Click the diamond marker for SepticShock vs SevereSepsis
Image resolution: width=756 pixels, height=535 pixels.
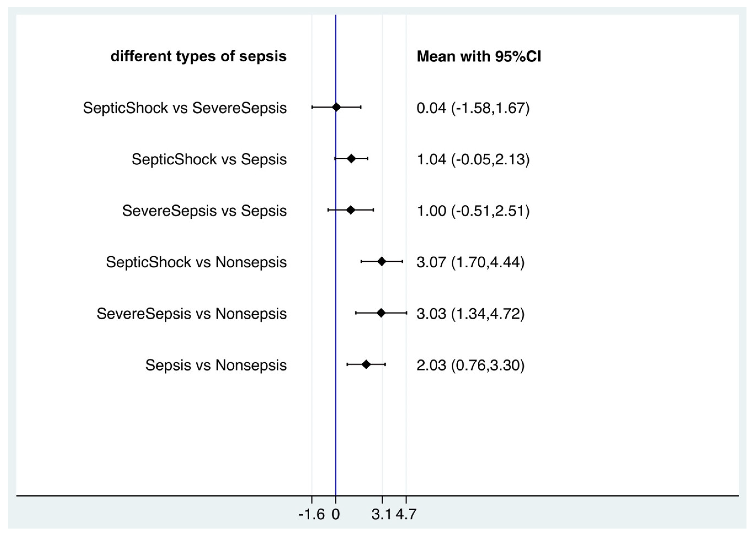coord(336,107)
